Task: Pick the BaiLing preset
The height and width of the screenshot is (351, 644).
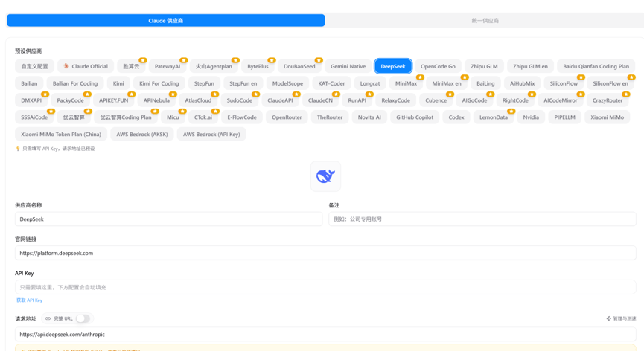Action: point(485,83)
